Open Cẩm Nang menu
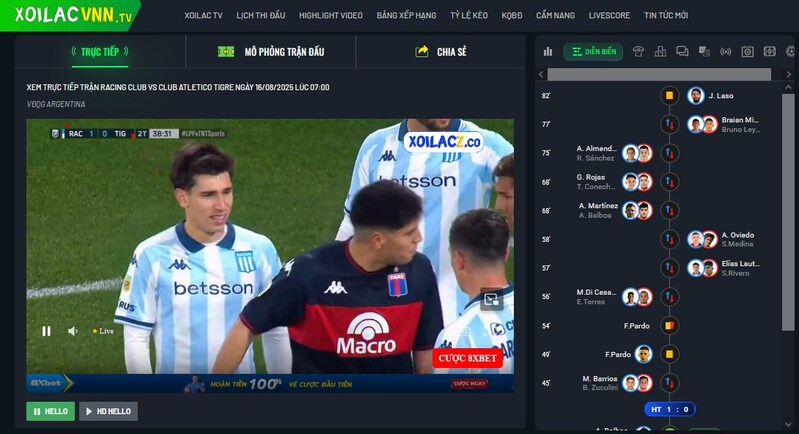This screenshot has width=799, height=434. [555, 15]
